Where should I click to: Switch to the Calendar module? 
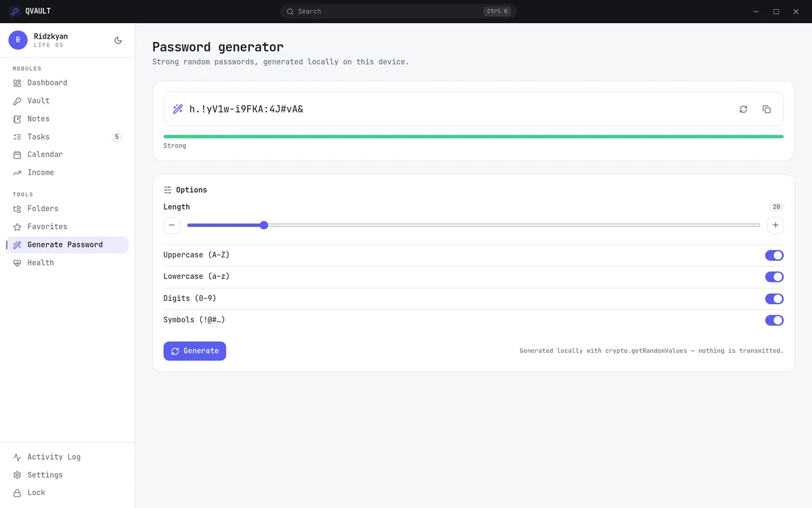tap(45, 154)
